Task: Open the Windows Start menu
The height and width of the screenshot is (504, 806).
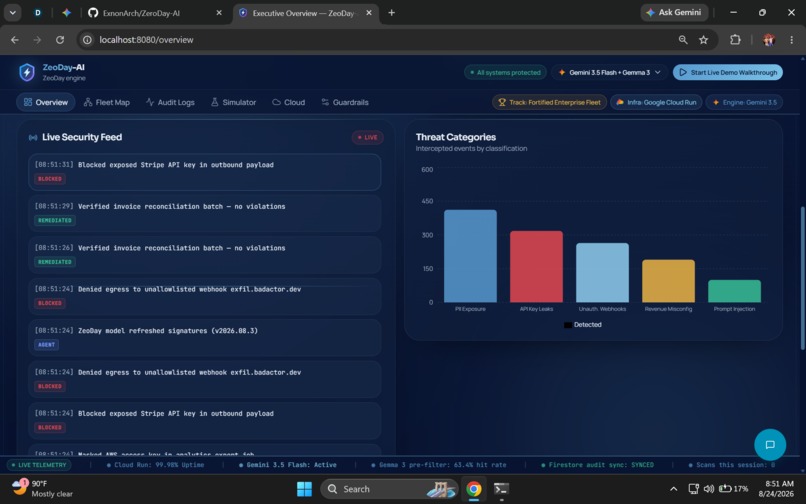Action: 304,489
